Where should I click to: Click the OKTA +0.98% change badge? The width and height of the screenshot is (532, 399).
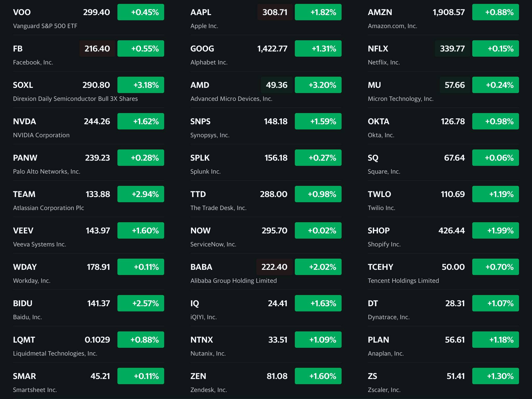point(495,121)
